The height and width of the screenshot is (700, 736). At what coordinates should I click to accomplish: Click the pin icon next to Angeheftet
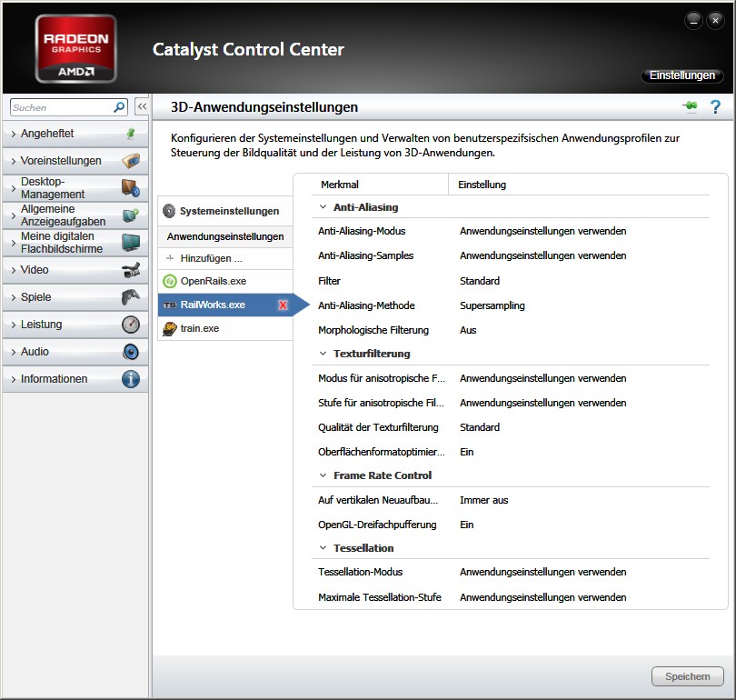pos(131,134)
